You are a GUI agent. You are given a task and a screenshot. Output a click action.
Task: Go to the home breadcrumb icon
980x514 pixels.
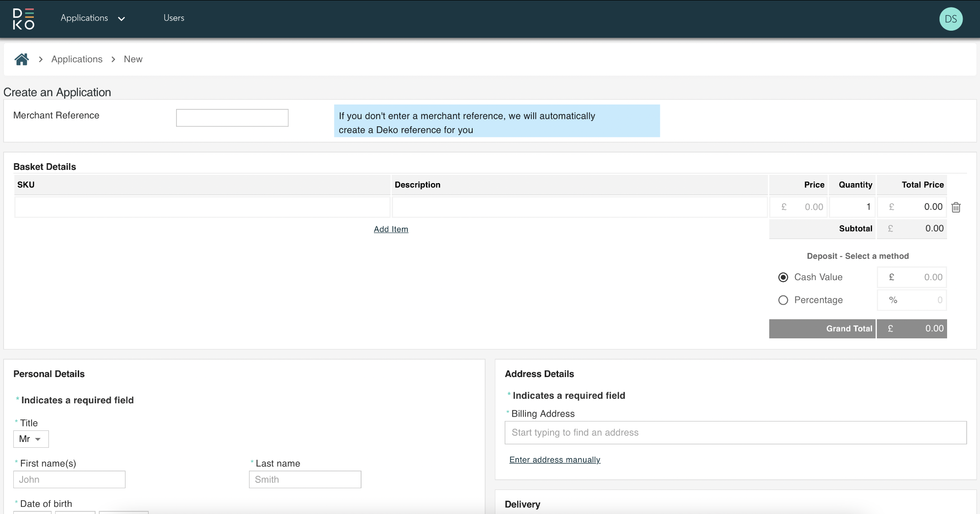[21, 59]
